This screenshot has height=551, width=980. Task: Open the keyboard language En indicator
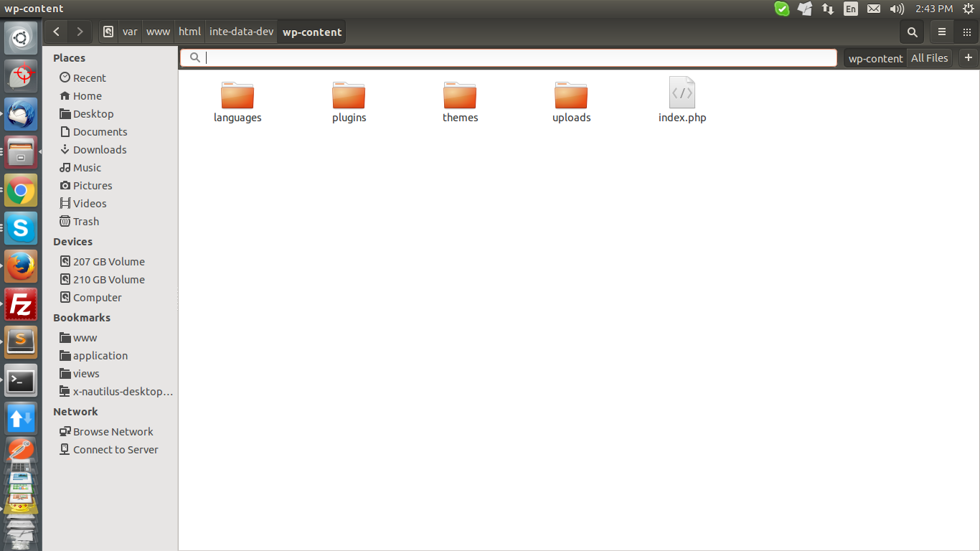coord(850,9)
